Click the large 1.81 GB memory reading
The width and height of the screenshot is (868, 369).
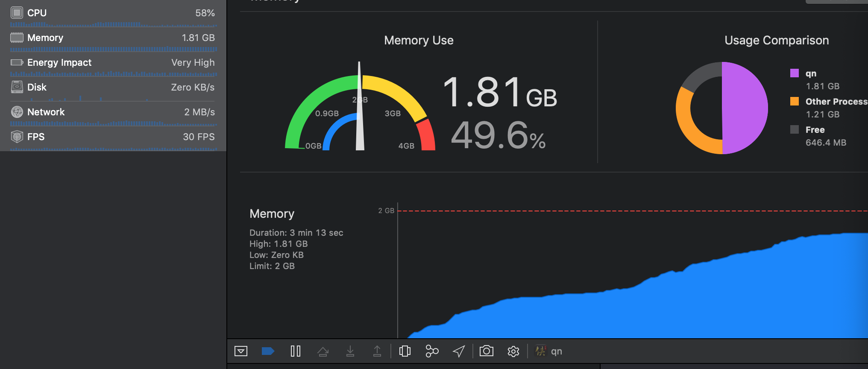(500, 92)
